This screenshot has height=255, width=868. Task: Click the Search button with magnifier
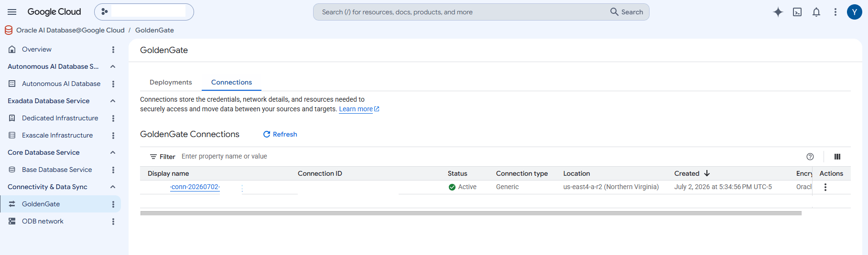[x=627, y=12]
